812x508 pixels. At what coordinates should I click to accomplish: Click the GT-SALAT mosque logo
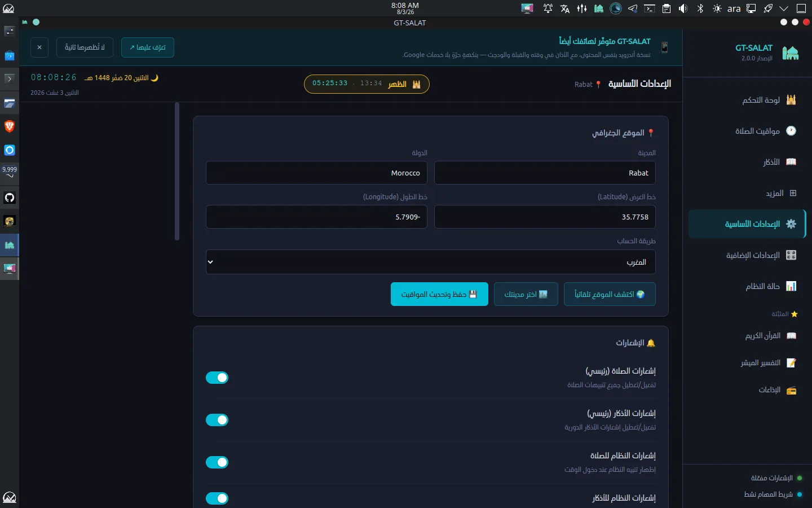(791, 53)
